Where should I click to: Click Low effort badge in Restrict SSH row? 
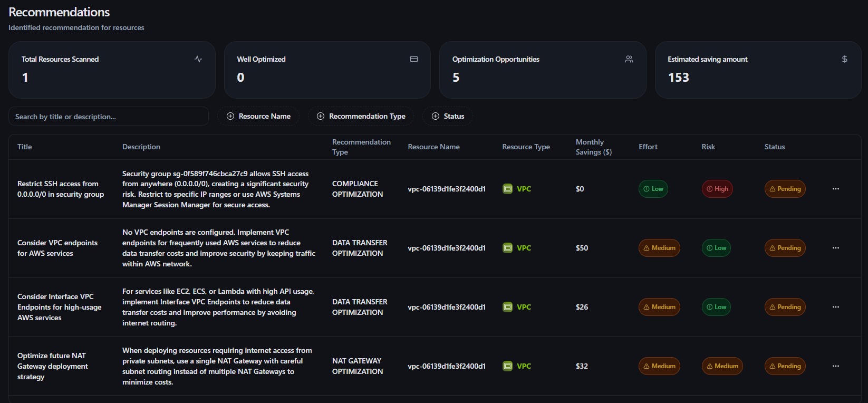[653, 189]
